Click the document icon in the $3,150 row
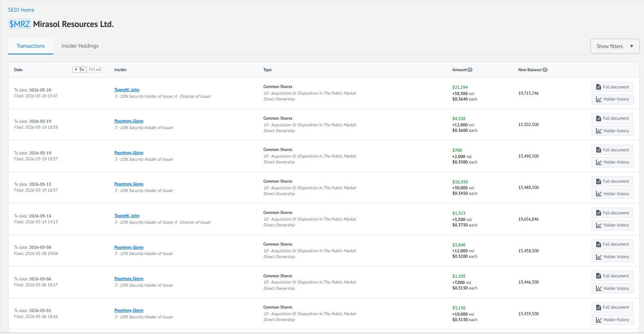Viewport: 644px width, 334px height. [599, 307]
